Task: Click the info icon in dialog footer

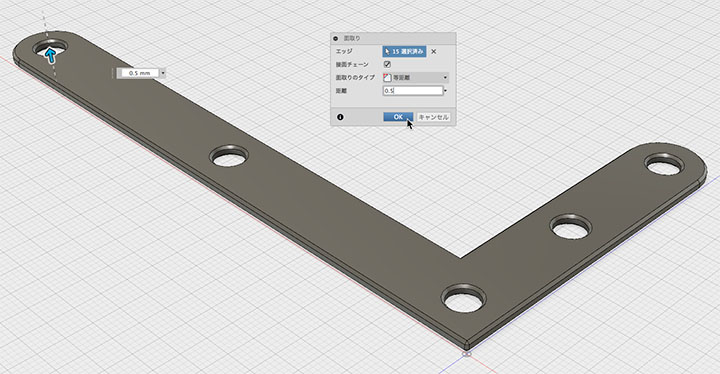Action: pyautogui.click(x=340, y=117)
